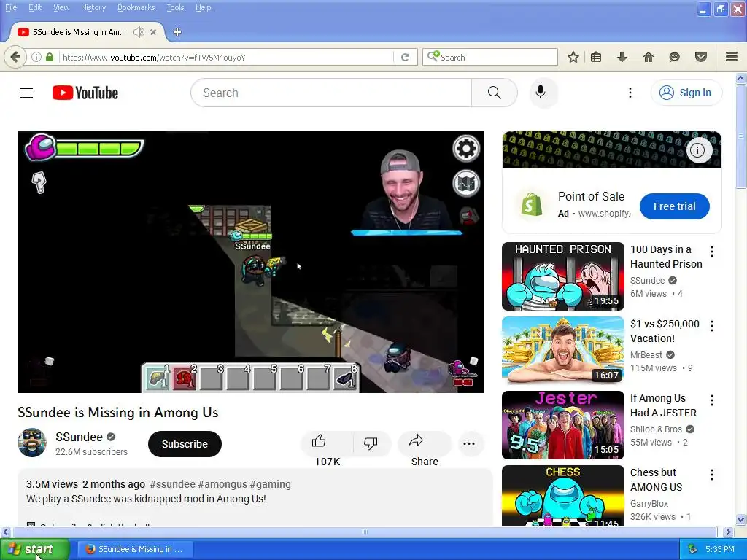Open YouTube settings three-dot menu
Viewport: 747px width, 560px height.
[x=630, y=93]
